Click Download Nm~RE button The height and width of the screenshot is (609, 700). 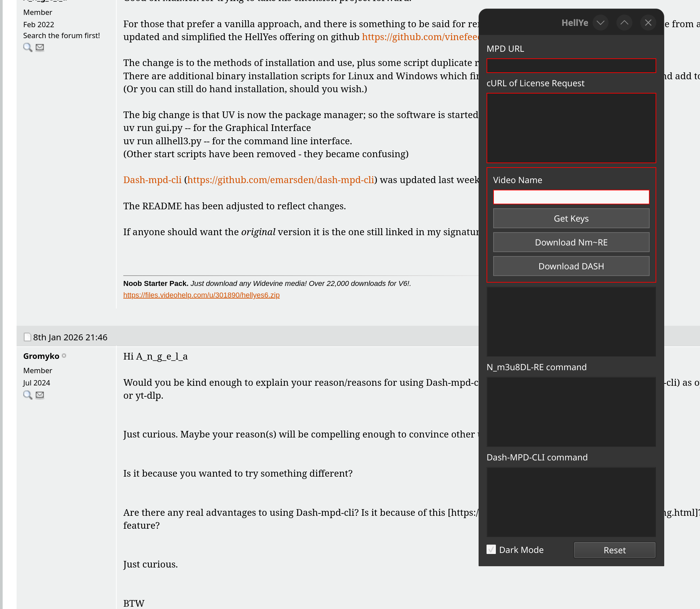[571, 242]
